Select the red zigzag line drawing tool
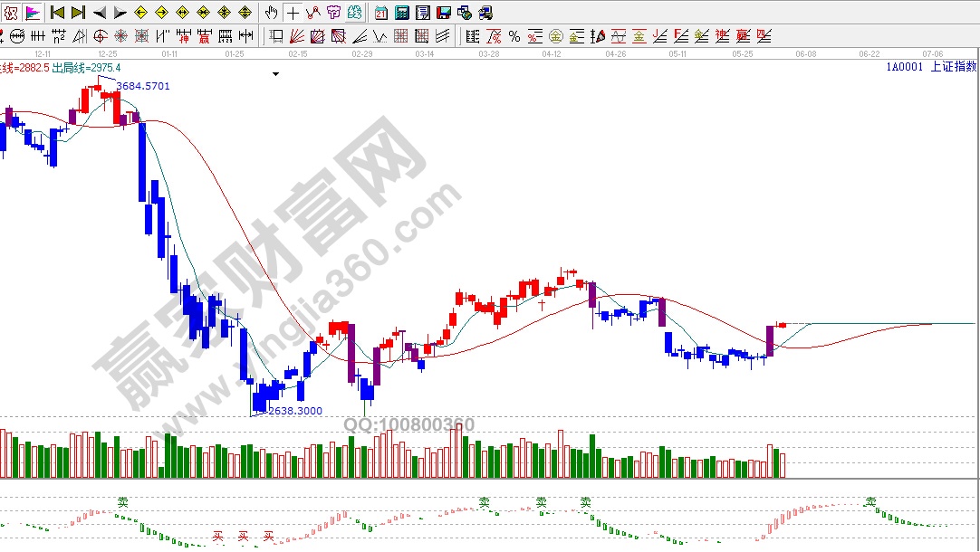This screenshot has height=552, width=980. point(312,13)
